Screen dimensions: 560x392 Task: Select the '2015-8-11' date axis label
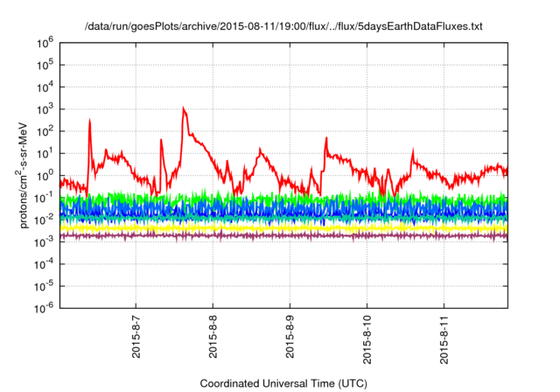click(444, 339)
